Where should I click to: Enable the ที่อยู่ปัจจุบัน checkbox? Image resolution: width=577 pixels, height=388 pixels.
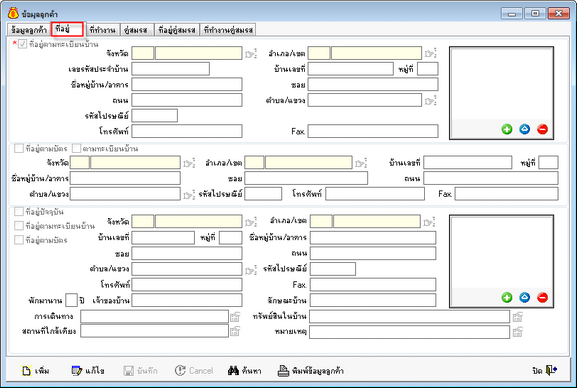tap(18, 212)
